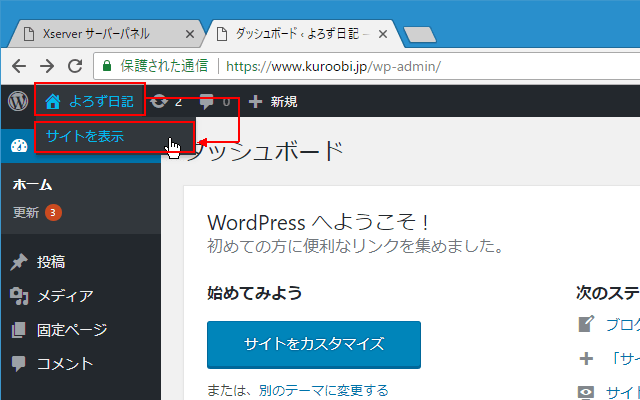Open the updates icon showing 2
The height and width of the screenshot is (400, 640).
click(x=167, y=101)
